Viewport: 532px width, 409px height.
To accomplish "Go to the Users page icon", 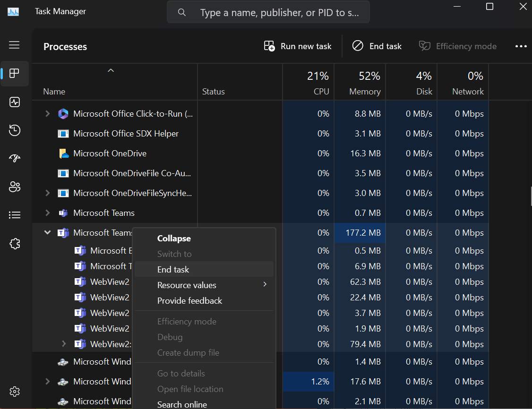I will pyautogui.click(x=15, y=187).
